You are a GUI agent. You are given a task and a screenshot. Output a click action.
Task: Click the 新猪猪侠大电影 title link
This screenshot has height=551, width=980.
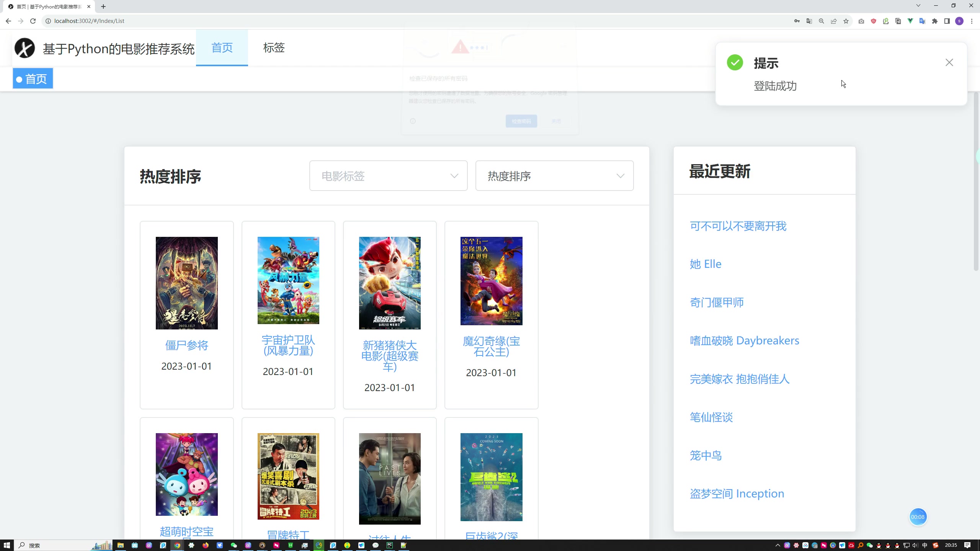point(390,356)
